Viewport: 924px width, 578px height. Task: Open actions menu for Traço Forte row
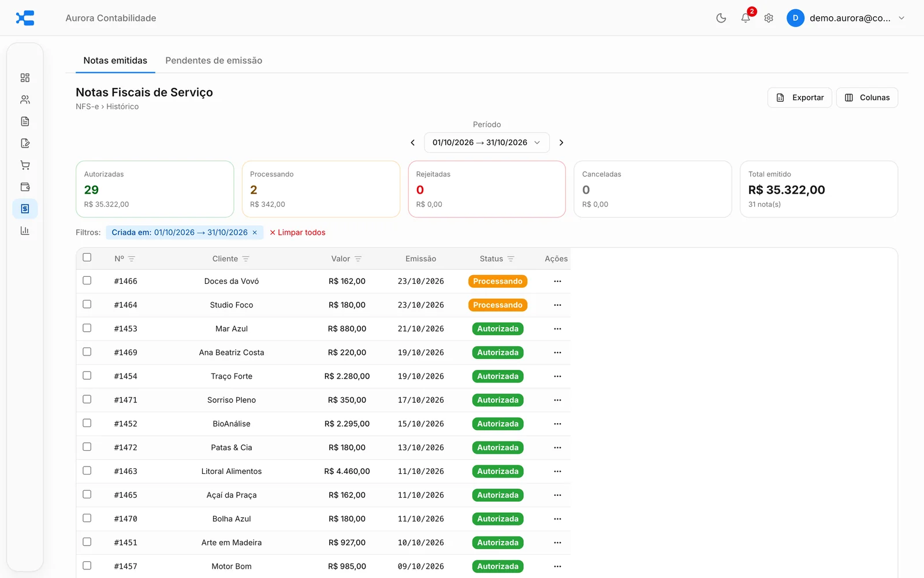point(557,376)
